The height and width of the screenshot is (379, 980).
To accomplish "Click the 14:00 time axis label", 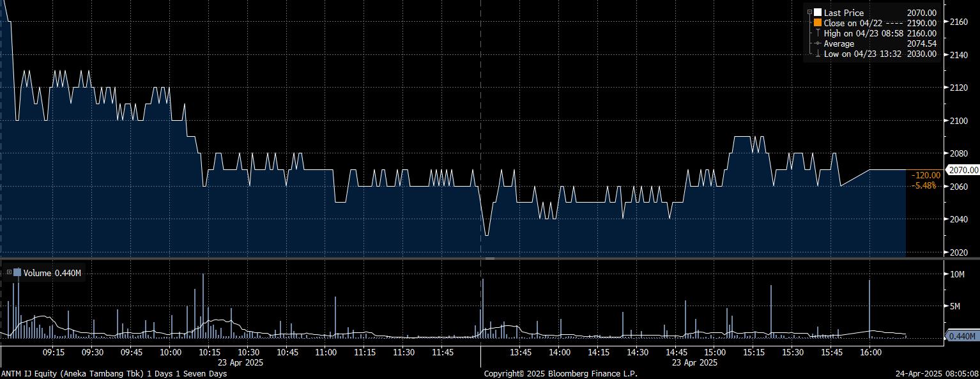I will (x=560, y=353).
